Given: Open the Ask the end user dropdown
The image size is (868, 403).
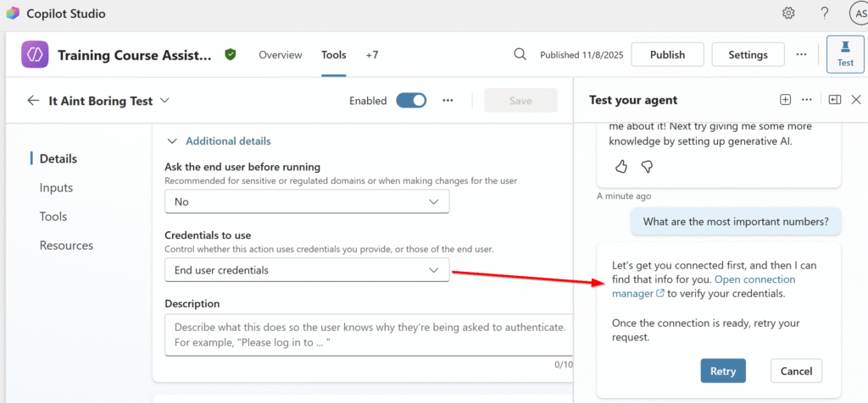Looking at the screenshot, I should (306, 201).
